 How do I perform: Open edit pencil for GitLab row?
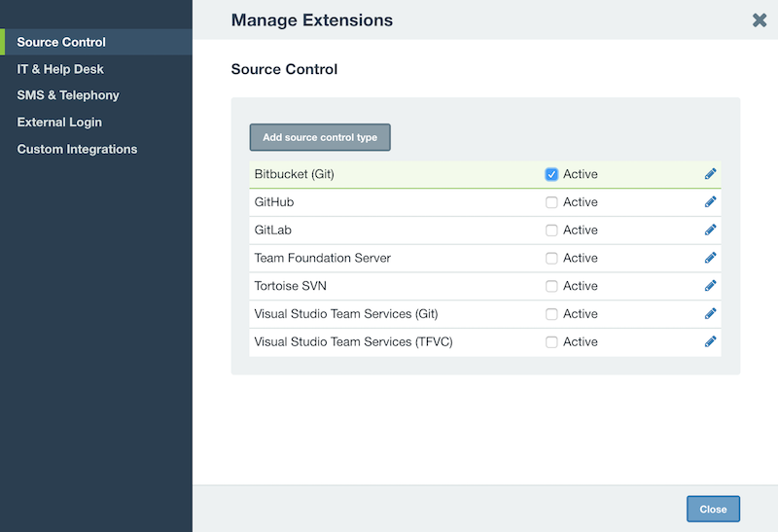pyautogui.click(x=710, y=230)
